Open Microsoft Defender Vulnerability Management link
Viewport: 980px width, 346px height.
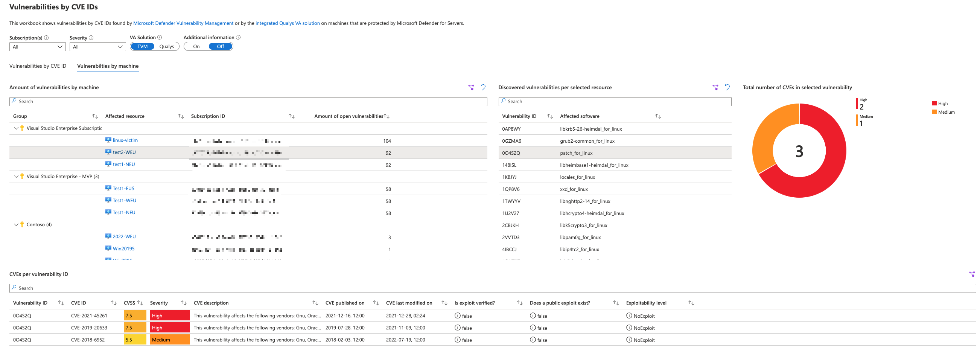pos(183,23)
